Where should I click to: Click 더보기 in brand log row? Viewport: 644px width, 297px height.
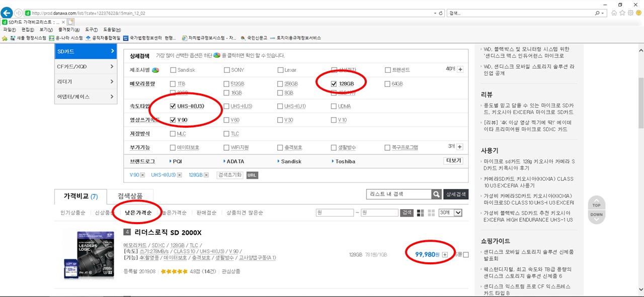click(453, 161)
